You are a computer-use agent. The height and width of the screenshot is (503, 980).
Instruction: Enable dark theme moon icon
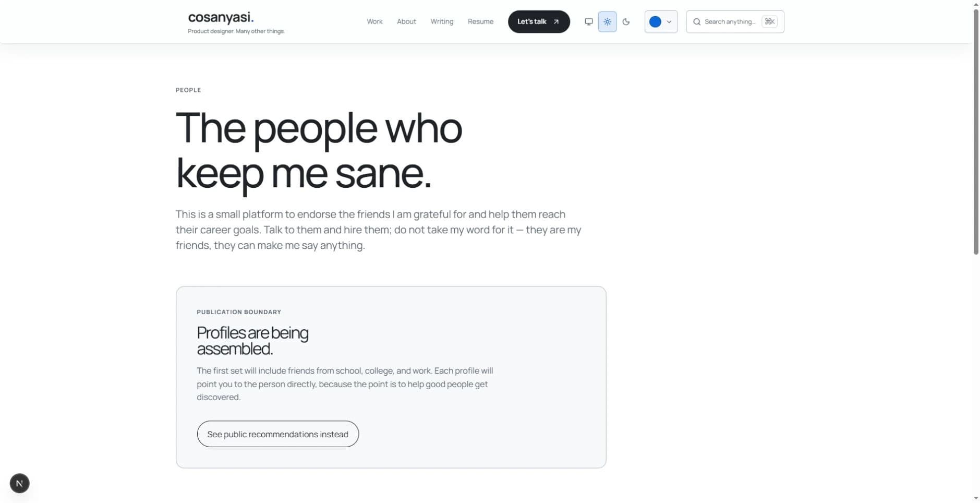(x=626, y=22)
